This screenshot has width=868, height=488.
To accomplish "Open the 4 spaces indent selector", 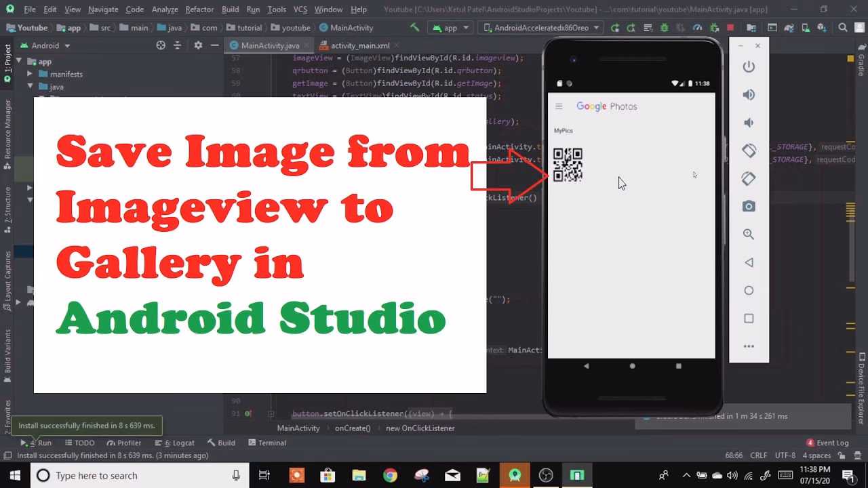I will 816,455.
